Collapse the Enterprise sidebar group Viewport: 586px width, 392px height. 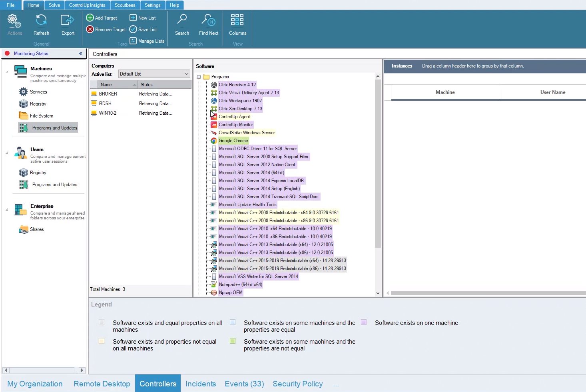point(7,209)
